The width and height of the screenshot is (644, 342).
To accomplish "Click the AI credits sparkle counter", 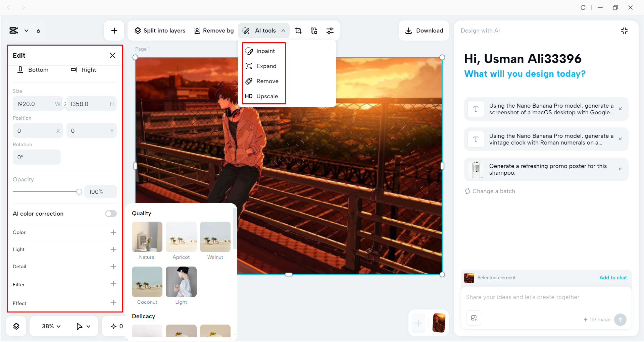I will pyautogui.click(x=117, y=326).
